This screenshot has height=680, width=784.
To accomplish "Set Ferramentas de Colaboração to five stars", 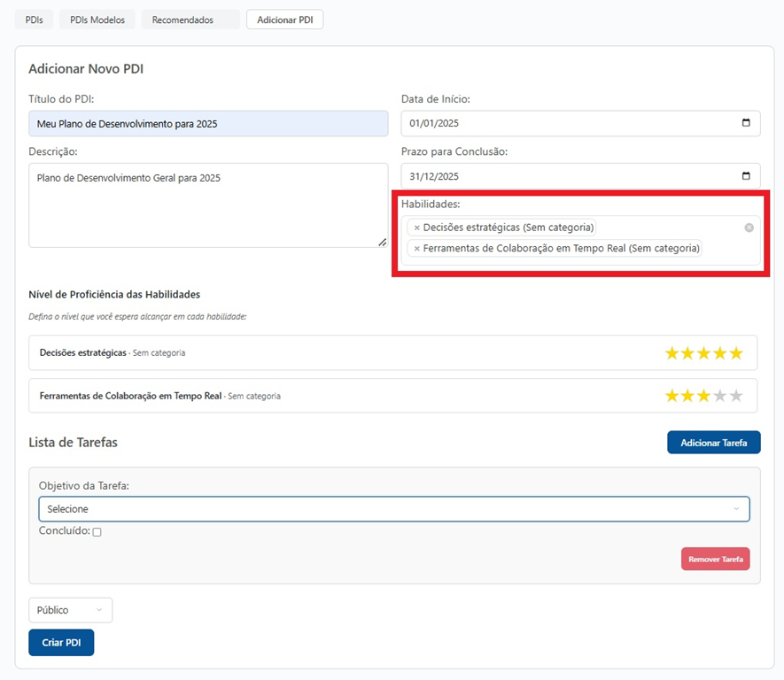I will [736, 396].
